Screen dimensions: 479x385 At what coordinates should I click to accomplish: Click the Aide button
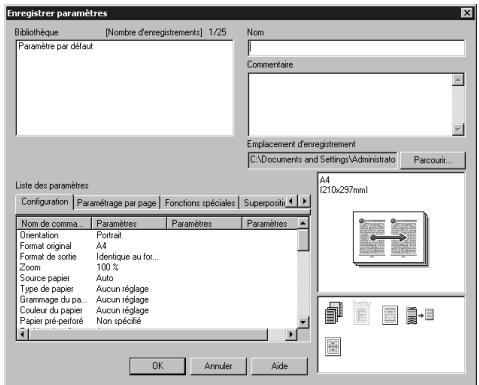[279, 366]
